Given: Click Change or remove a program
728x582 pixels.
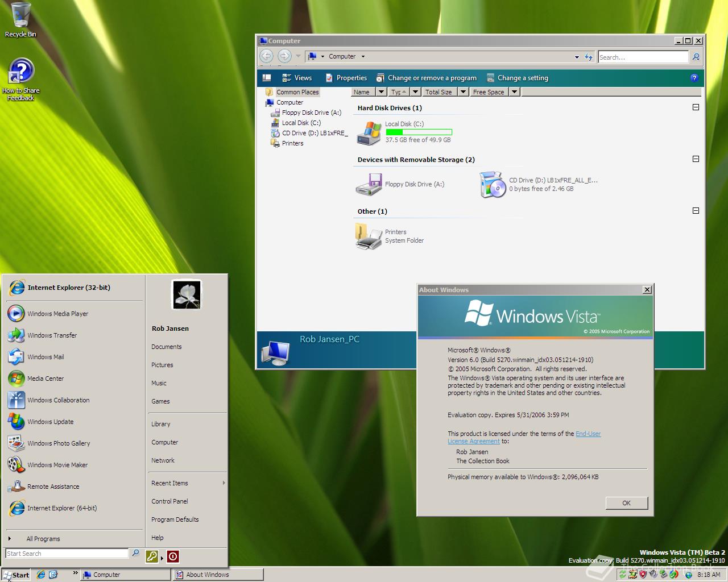Looking at the screenshot, I should point(426,78).
